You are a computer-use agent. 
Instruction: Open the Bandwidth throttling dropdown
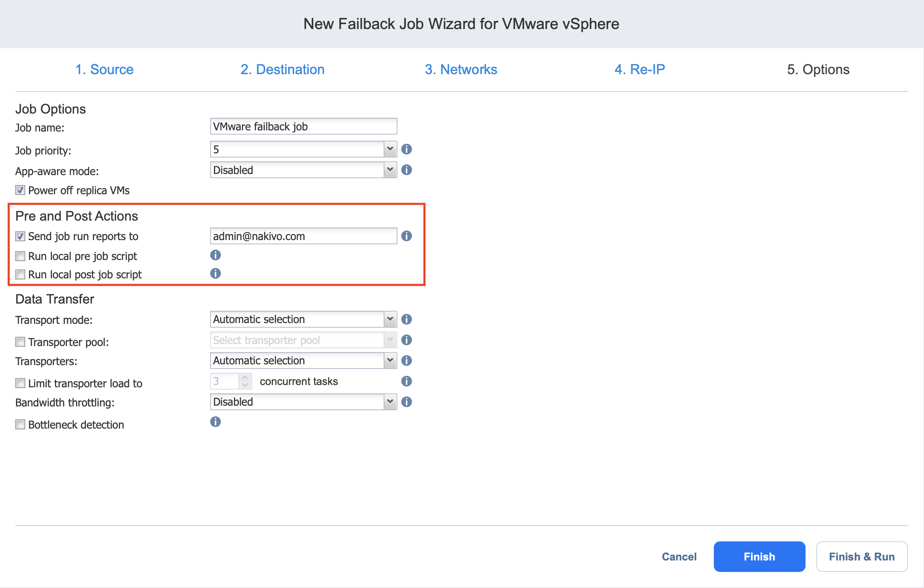303,402
